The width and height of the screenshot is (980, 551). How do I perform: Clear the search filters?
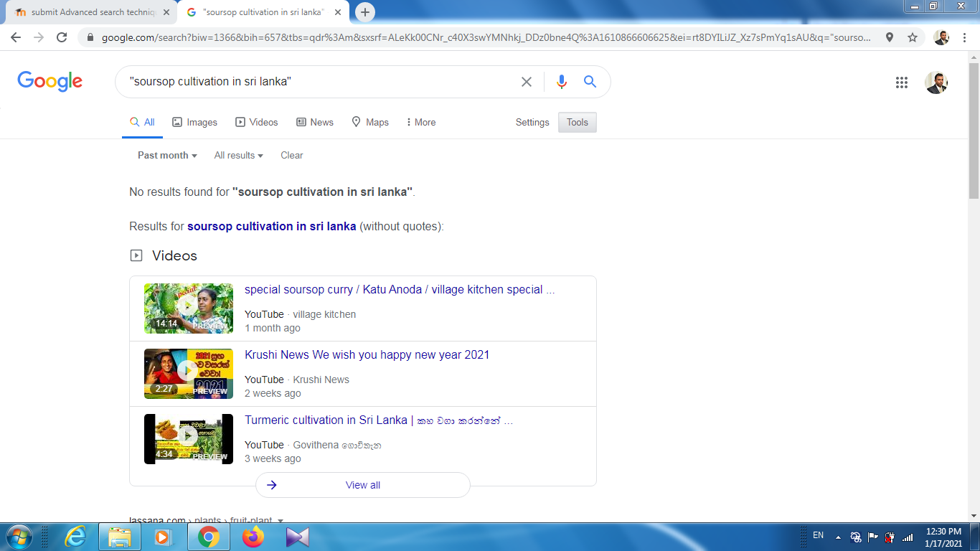pos(292,155)
